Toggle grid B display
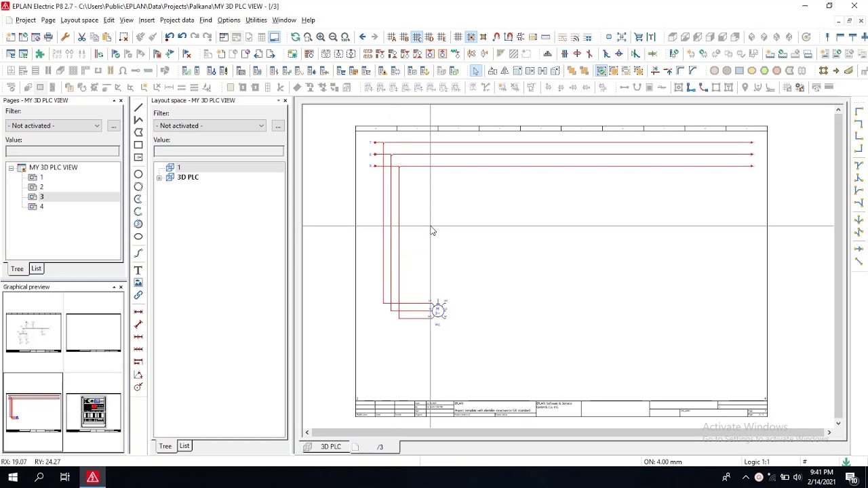Viewport: 868px width, 488px height. tap(404, 37)
